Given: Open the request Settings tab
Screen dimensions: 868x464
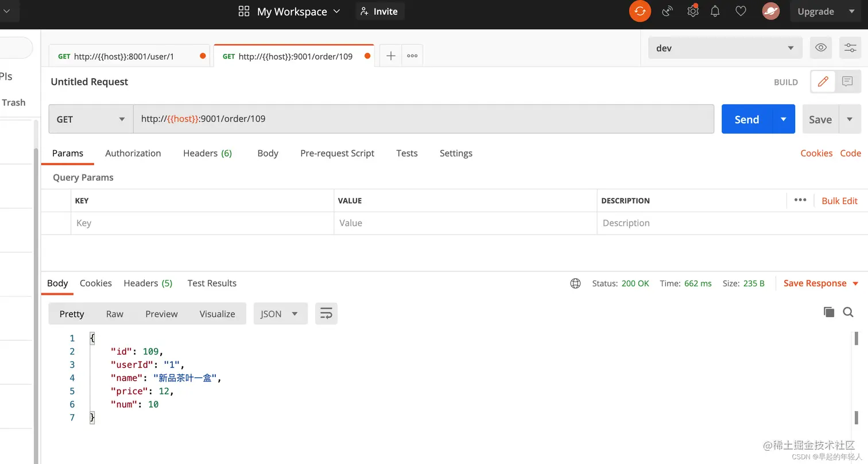Looking at the screenshot, I should pos(456,153).
